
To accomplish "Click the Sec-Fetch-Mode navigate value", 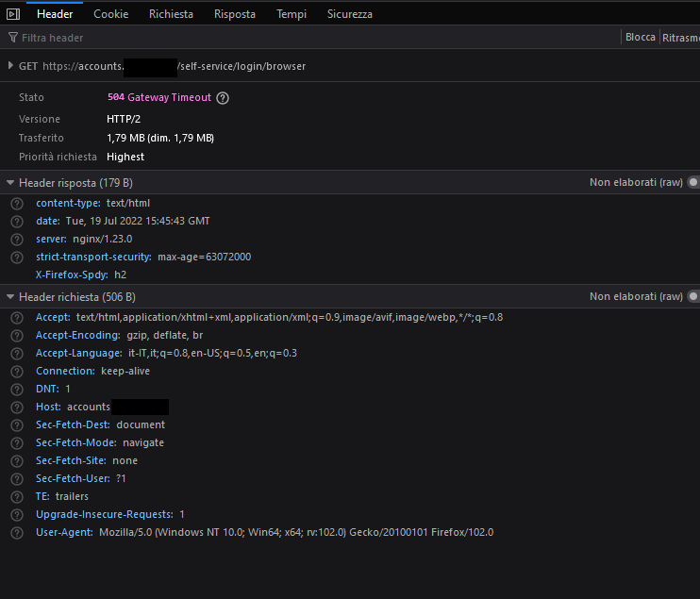I will tap(143, 442).
